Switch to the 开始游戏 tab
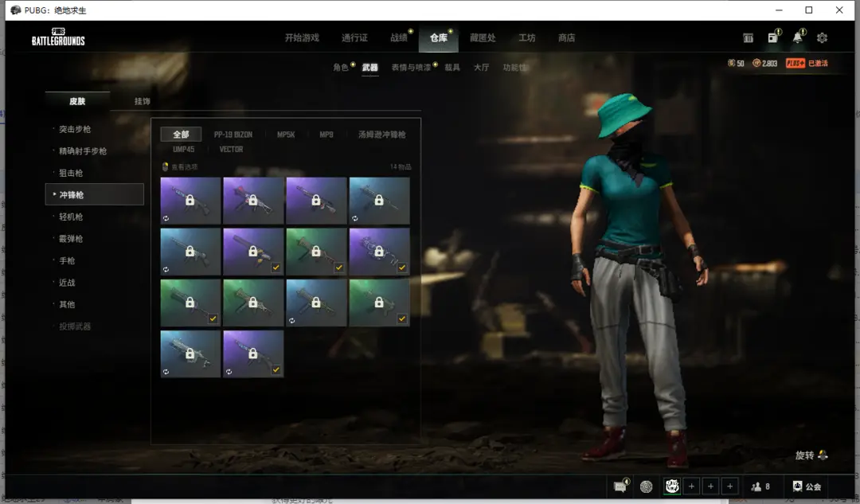860x504 pixels. coord(302,38)
